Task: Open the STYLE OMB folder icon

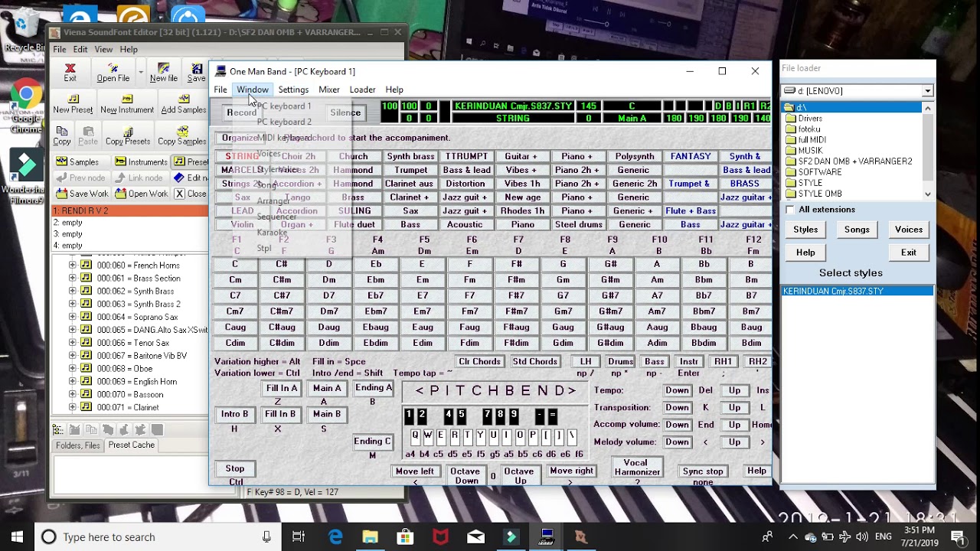Action: [791, 194]
